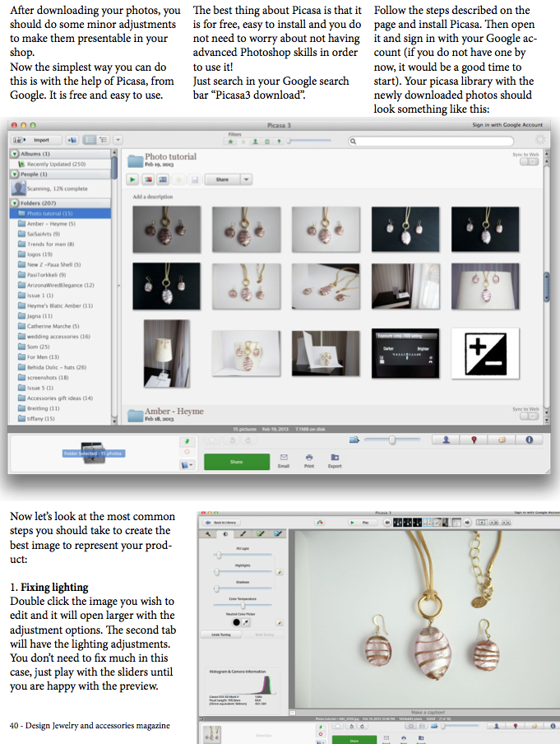Enable the geotagged photos filter
The width and height of the screenshot is (560, 744).
coord(279,142)
